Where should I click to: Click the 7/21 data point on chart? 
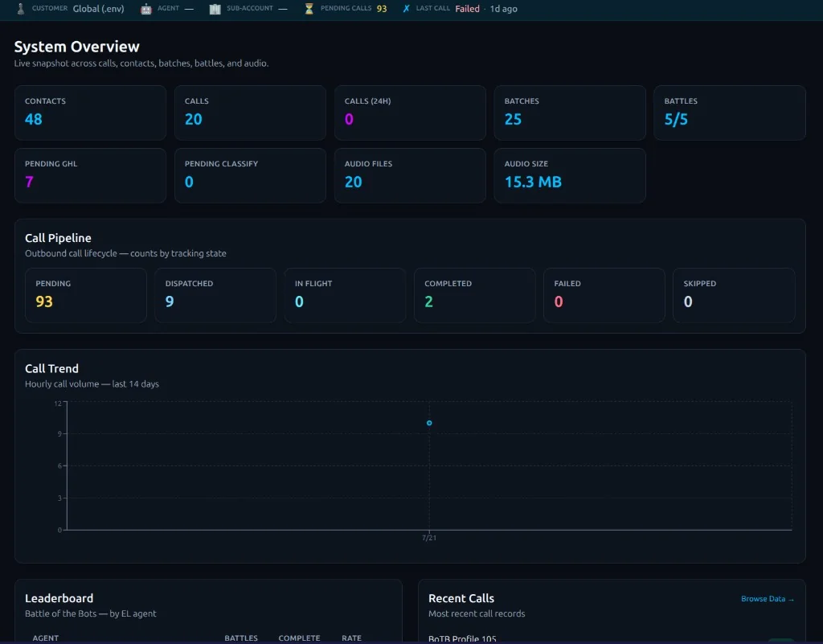[429, 423]
